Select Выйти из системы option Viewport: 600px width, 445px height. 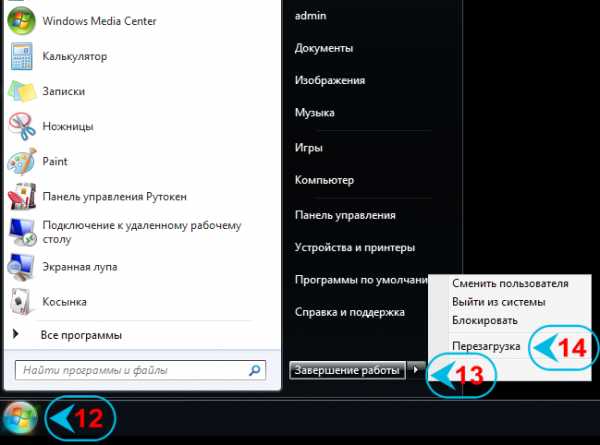click(x=498, y=302)
